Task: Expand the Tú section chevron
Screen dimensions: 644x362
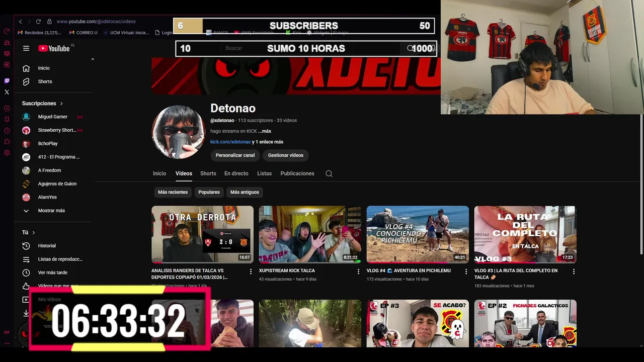Action: 34,232
